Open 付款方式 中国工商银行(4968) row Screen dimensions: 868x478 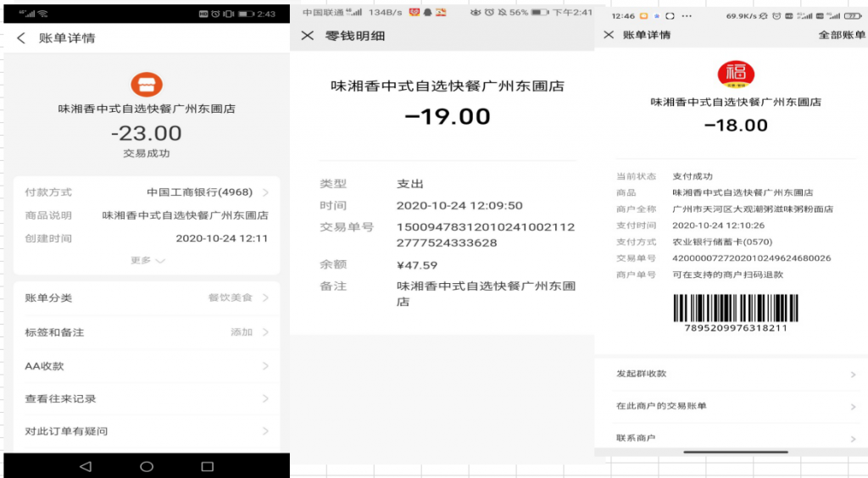[x=146, y=192]
